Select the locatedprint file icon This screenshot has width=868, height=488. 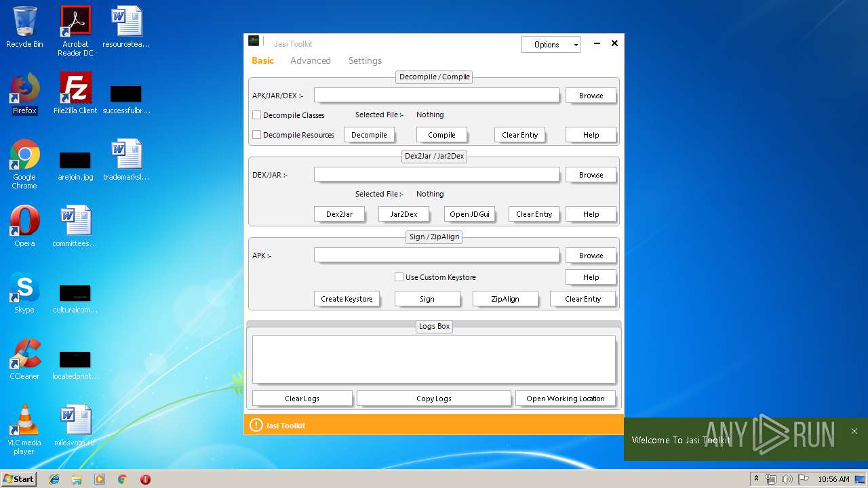75,365
